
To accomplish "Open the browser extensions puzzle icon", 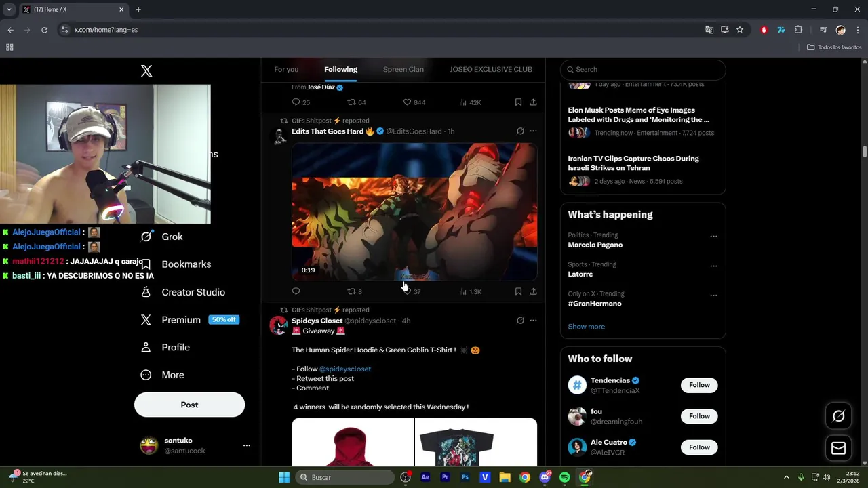I will pos(798,30).
